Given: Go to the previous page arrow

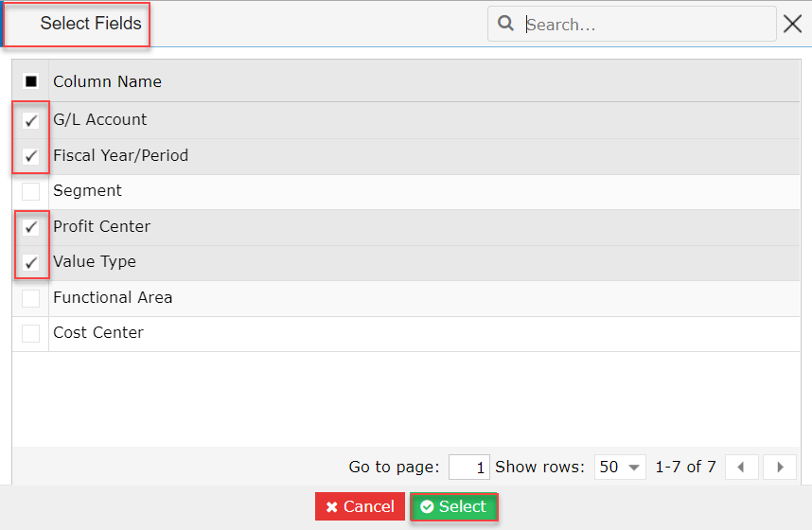Looking at the screenshot, I should coord(742,467).
